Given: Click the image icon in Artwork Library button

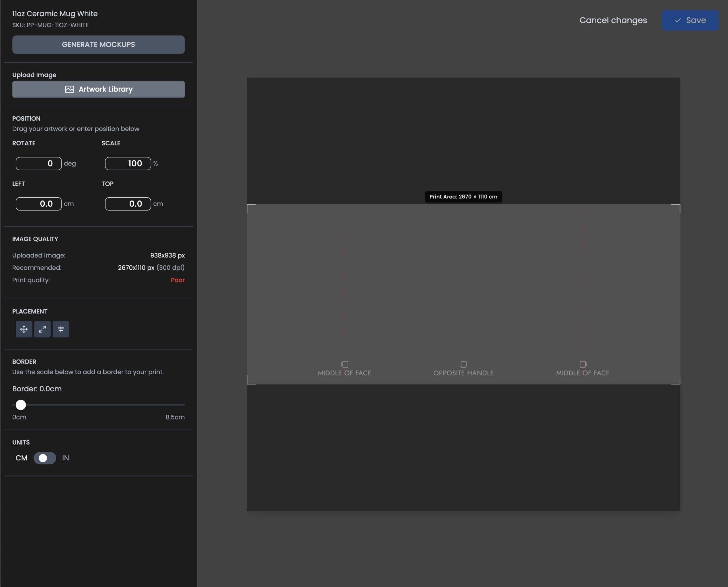Looking at the screenshot, I should pyautogui.click(x=69, y=89).
